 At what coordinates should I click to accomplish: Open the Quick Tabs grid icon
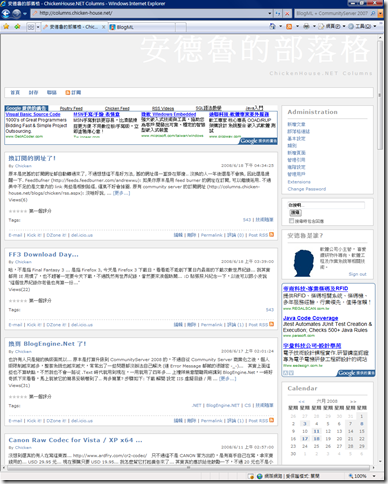31,27
